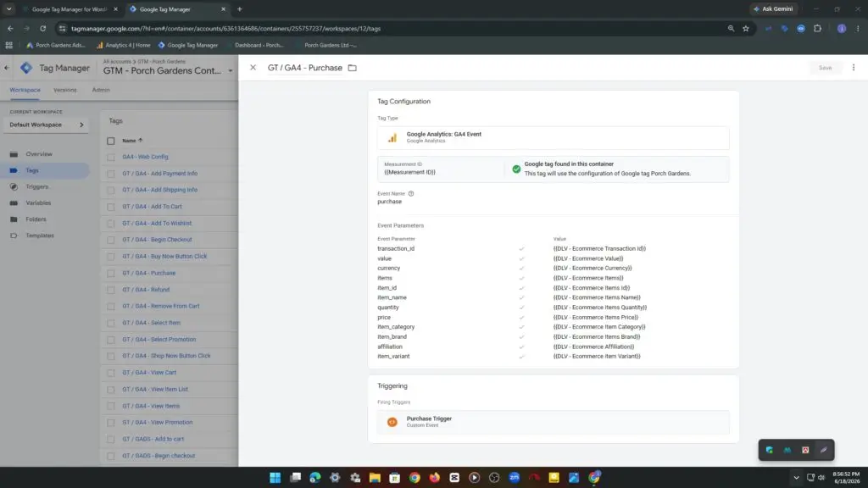Click the DLV - Ecommerce Value variable

(588, 258)
